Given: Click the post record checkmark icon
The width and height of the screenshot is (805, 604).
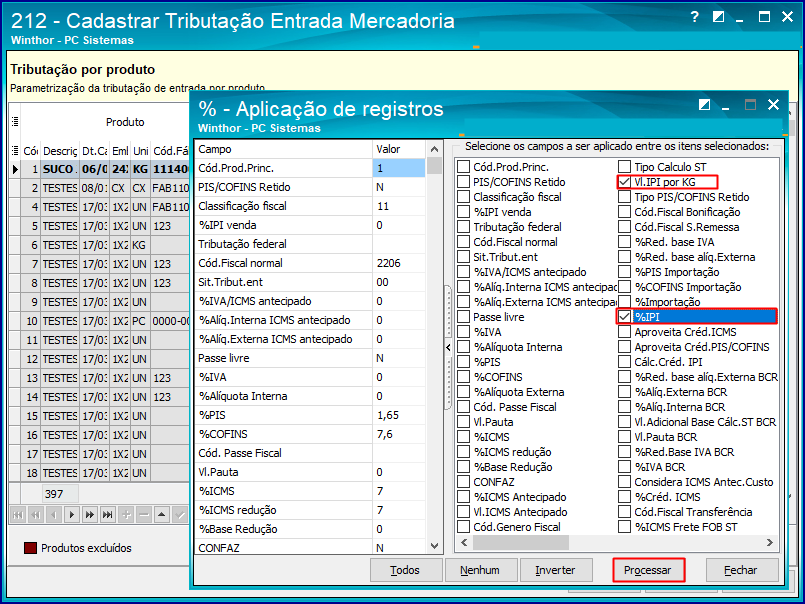Looking at the screenshot, I should 180,515.
